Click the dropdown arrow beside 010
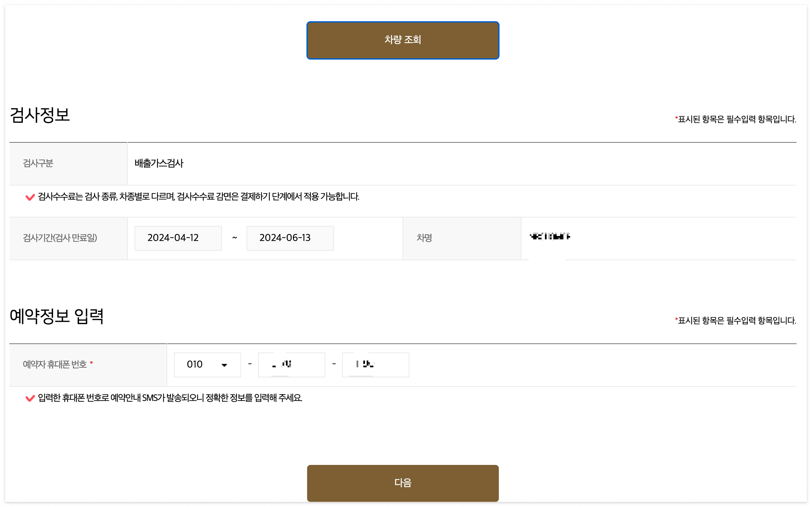The width and height of the screenshot is (812, 507). pyautogui.click(x=224, y=365)
